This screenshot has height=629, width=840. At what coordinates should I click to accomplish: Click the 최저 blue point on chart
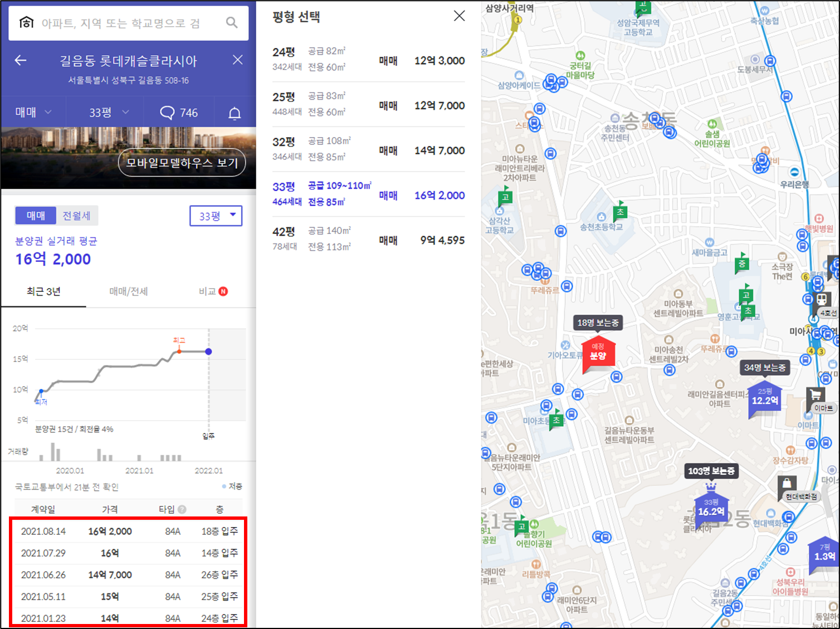41,391
